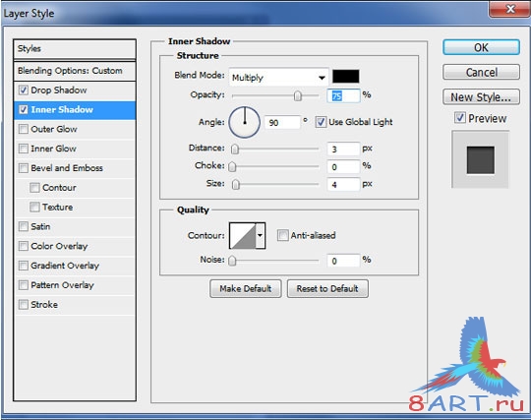Expand the Contour picker arrow
Screen dimensions: 531x420
click(260, 236)
